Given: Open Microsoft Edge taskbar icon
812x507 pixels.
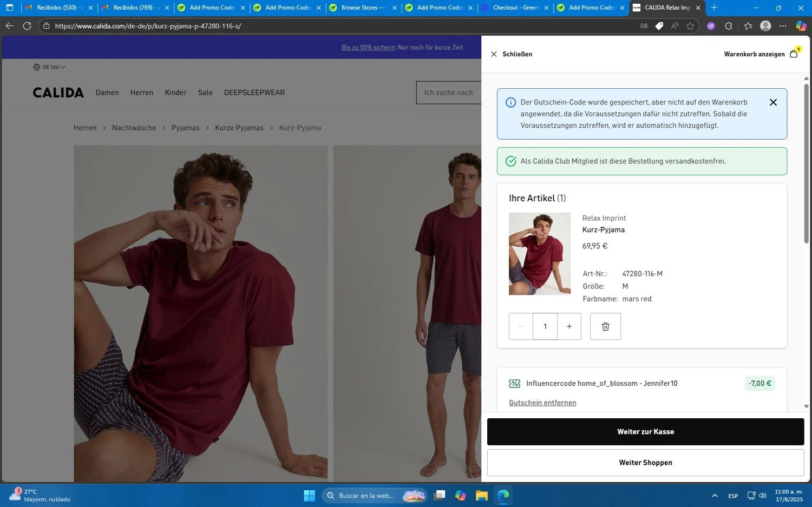Looking at the screenshot, I should 503,496.
